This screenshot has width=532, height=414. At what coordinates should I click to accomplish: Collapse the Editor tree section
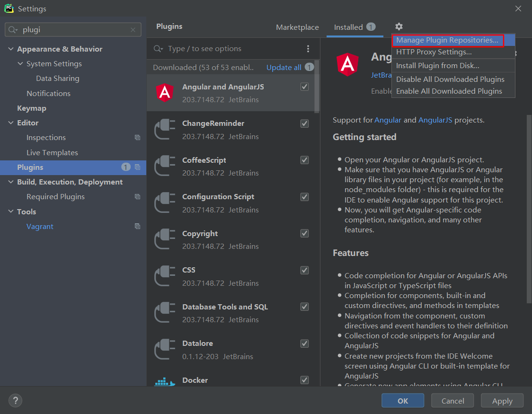coord(11,123)
